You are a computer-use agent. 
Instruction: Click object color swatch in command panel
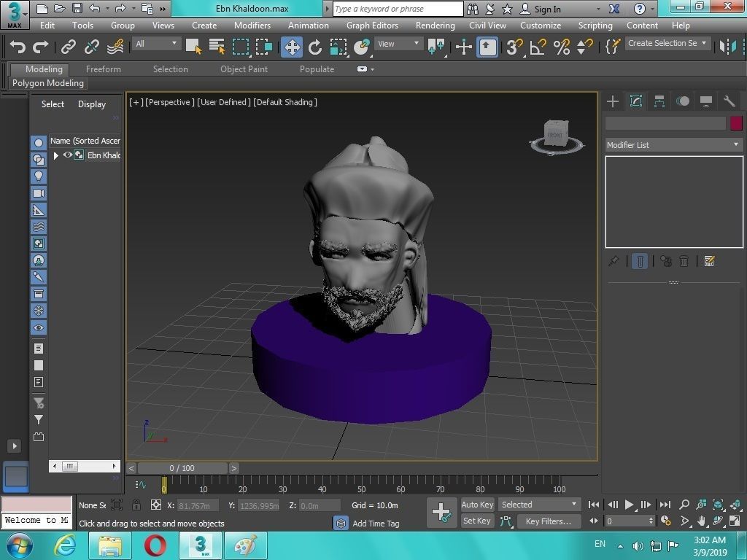point(736,123)
